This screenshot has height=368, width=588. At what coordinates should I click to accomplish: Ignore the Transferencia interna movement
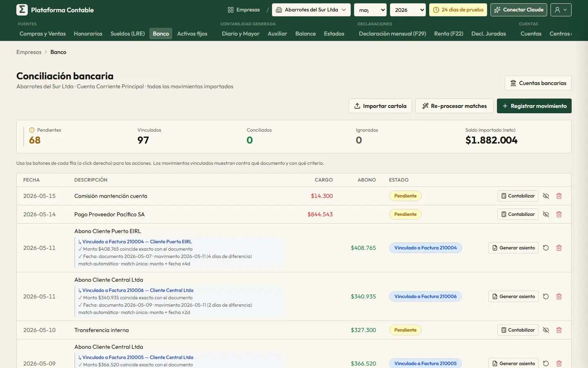coord(546,330)
